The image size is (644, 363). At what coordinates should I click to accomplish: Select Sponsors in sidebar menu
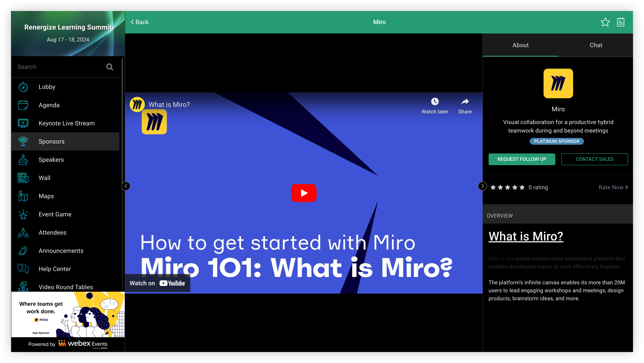(x=65, y=142)
